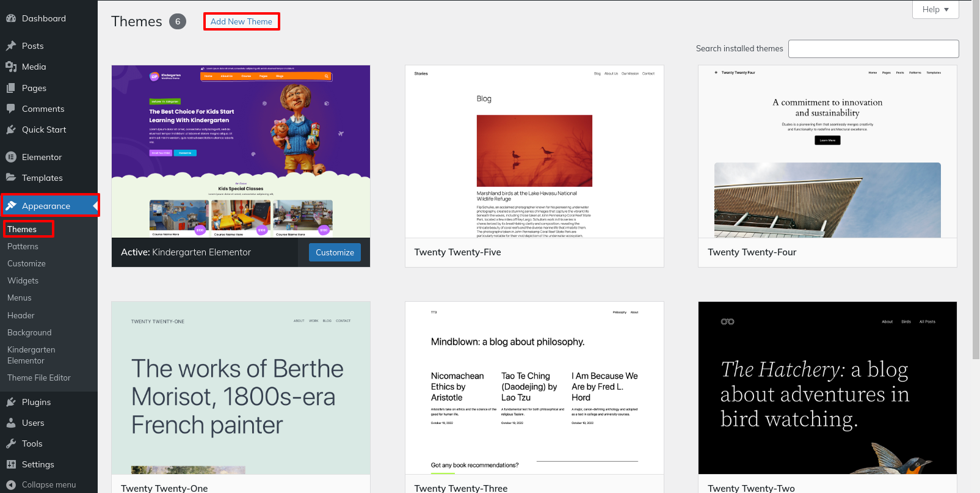980x493 pixels.
Task: Select Twenty Twenty-One theme screenshot
Action: click(241, 388)
